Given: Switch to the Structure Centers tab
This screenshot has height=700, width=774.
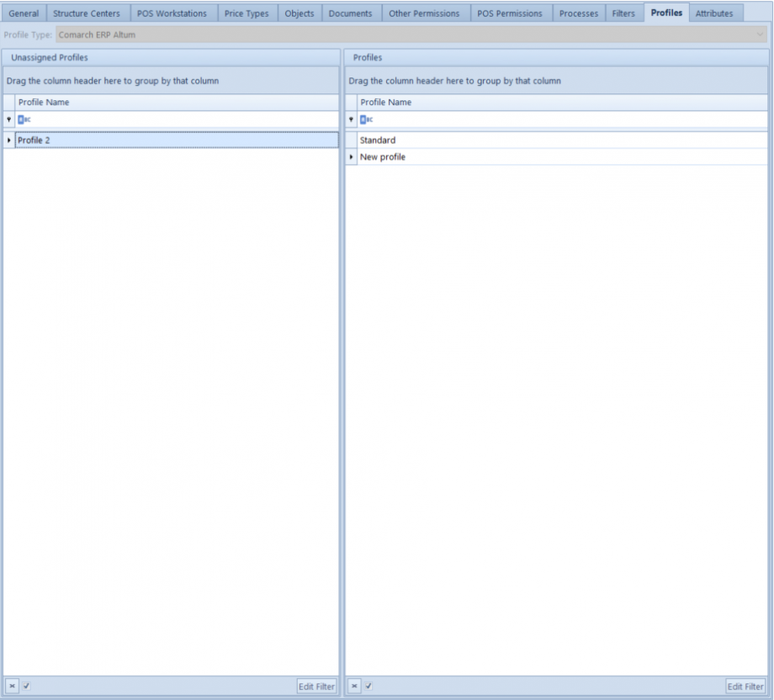Looking at the screenshot, I should pos(87,13).
